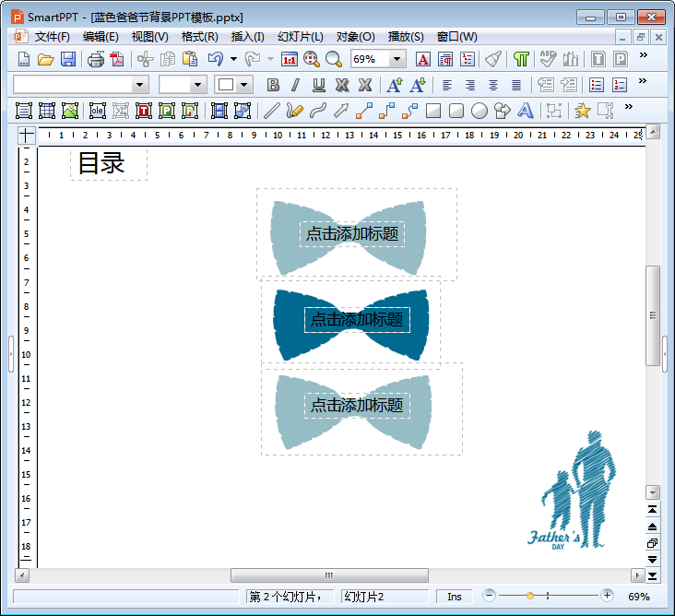Expand the color box dropdown

click(x=244, y=85)
